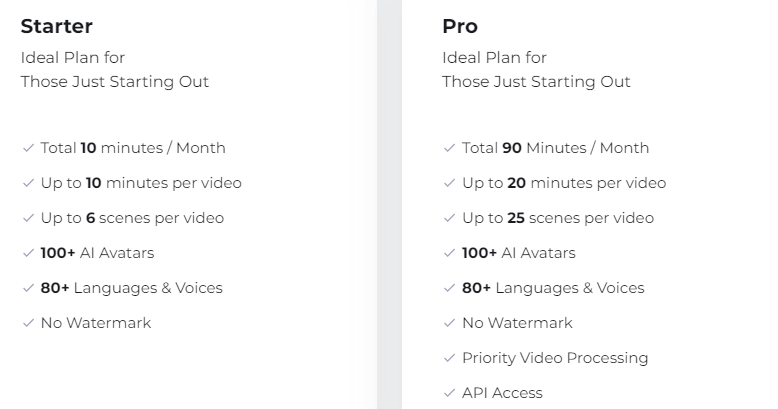
Task: Click checkmark next to Up to 25 scenes
Action: pos(450,218)
